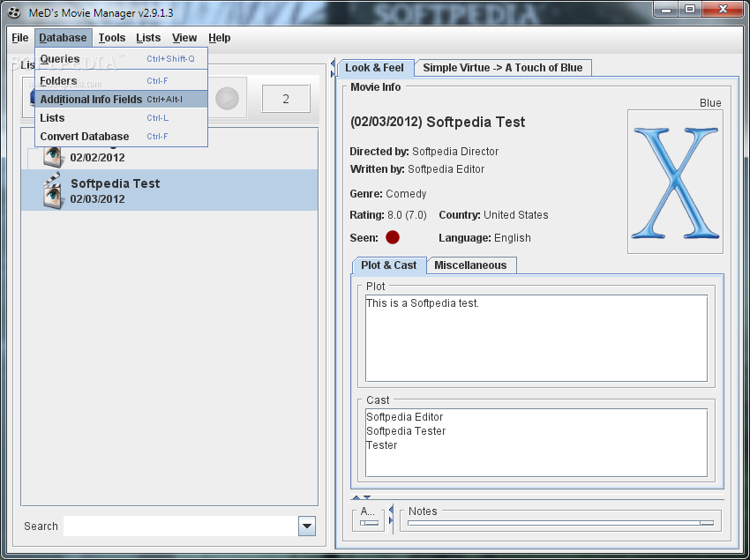
Task: Open the File menu
Action: (x=19, y=38)
